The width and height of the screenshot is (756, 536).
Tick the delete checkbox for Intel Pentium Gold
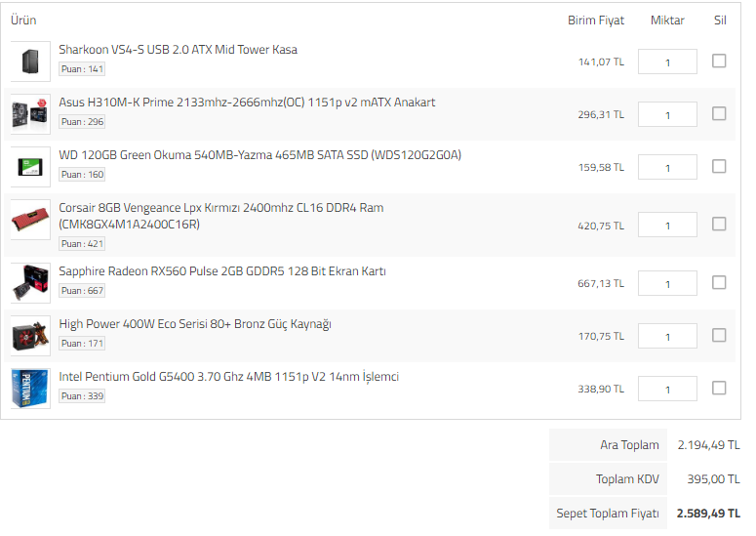719,388
